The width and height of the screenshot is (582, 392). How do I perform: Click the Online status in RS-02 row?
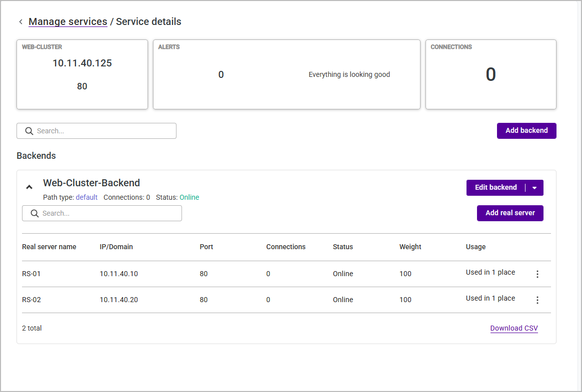click(343, 300)
